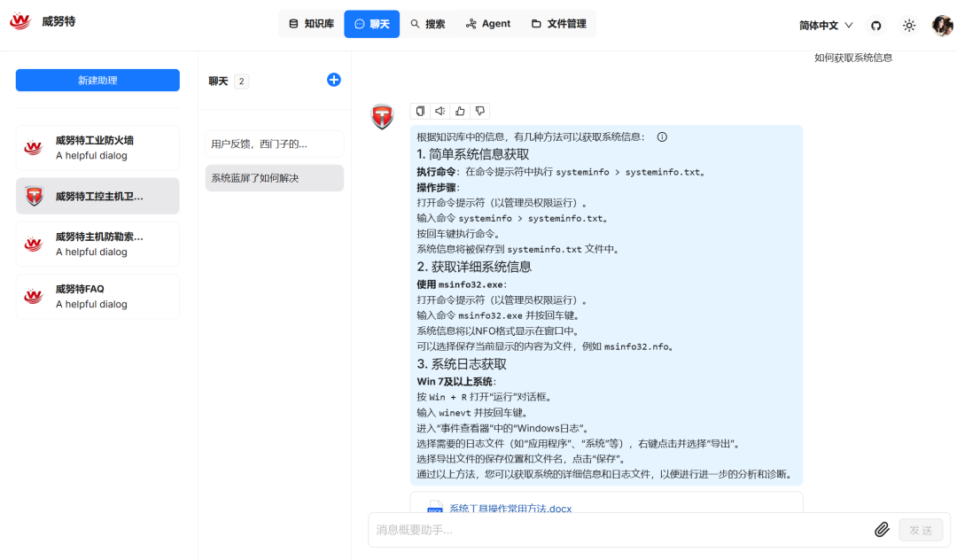The width and height of the screenshot is (957, 560).
Task: Select the 威努特工业防火墙 assistant
Action: 97,148
